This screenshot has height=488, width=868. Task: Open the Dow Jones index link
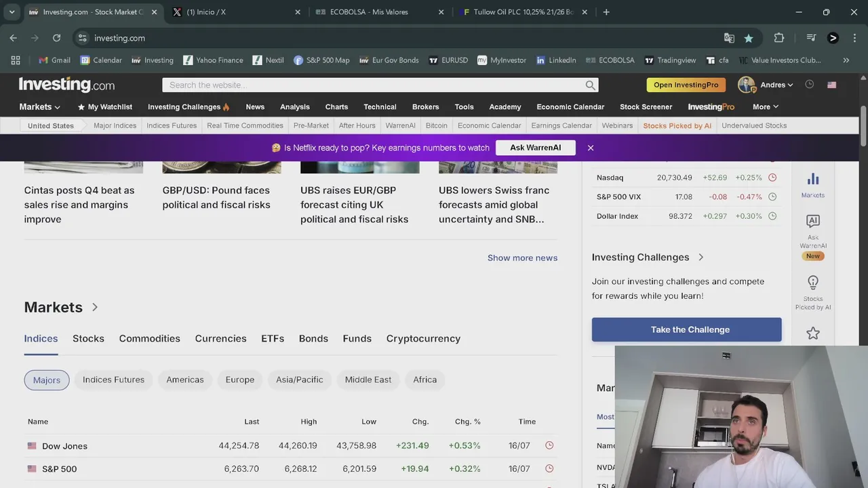[65, 446]
